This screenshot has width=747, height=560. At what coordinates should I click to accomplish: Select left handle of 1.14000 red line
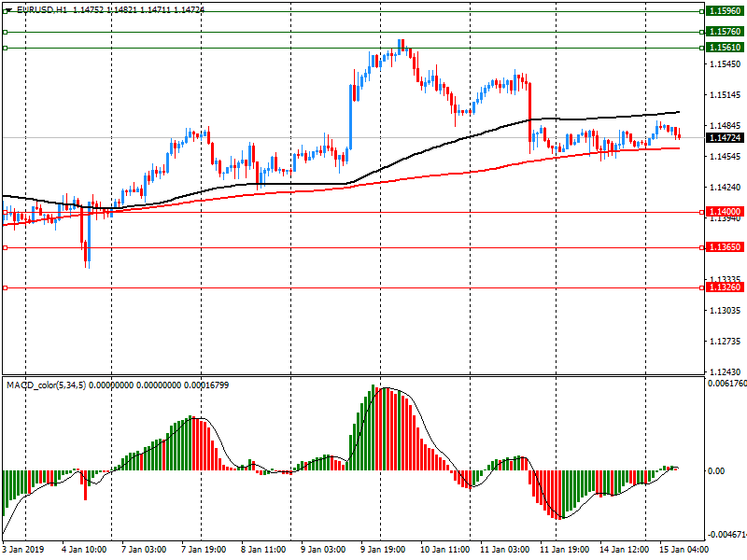(6, 212)
